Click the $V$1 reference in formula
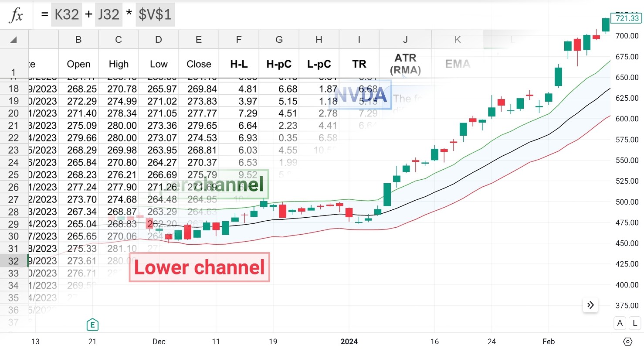This screenshot has width=644, height=349. (x=155, y=15)
